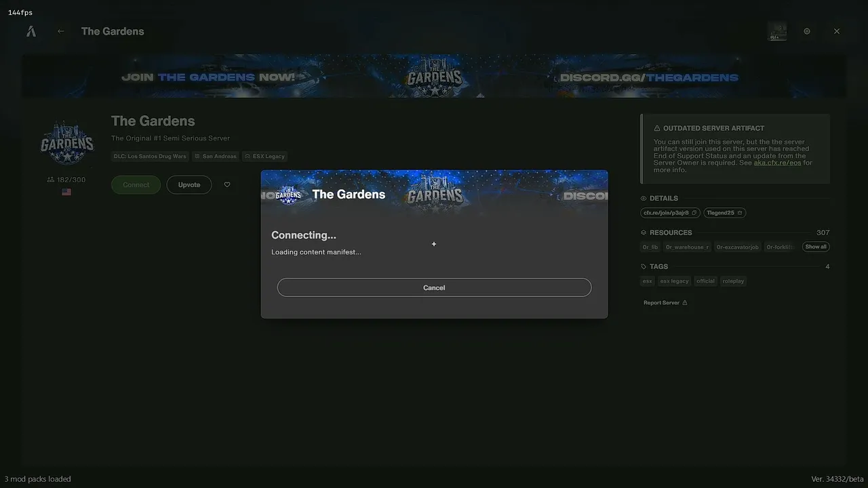
Task: Click the 182/300 player count text
Action: point(71,180)
